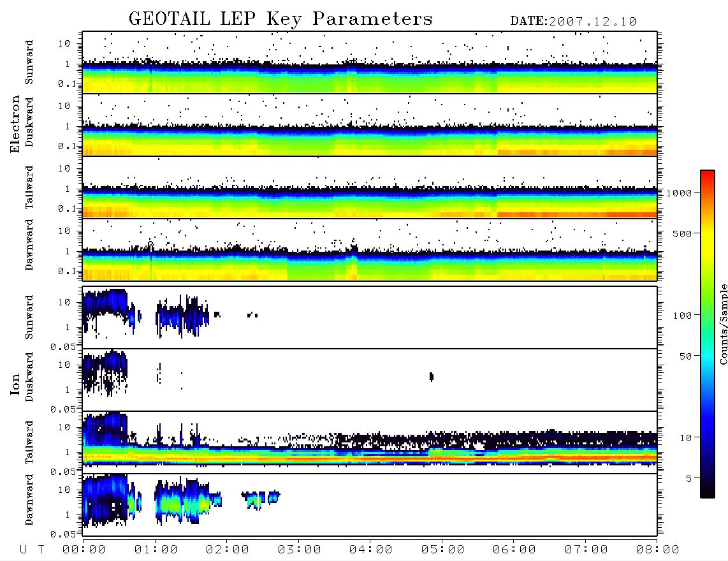Click inside the Electron Duskward spectrogram panel
The height and width of the screenshot is (561, 728).
[370, 124]
